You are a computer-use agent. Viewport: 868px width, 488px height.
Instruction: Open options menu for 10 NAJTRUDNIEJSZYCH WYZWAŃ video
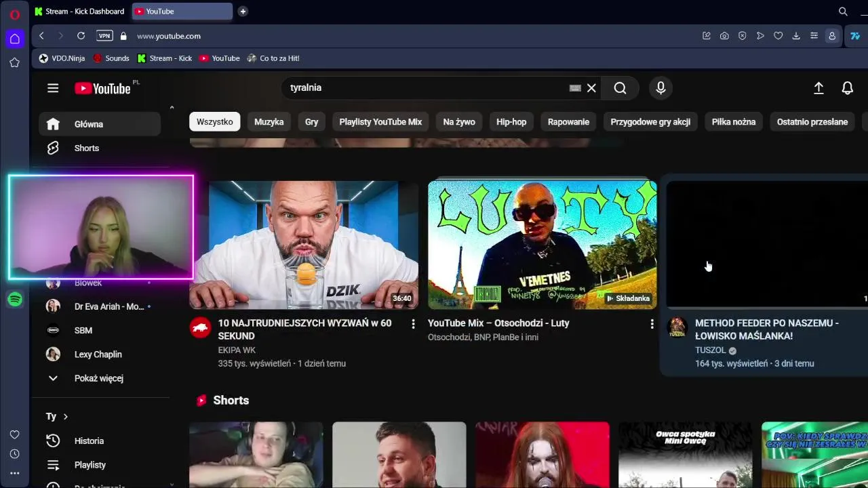tap(413, 324)
